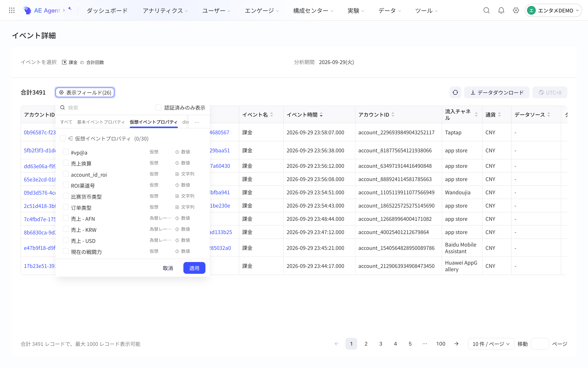Click the sort icon on 流入チャネル column
Image resolution: width=588 pixels, height=368 pixels.
[x=476, y=115]
